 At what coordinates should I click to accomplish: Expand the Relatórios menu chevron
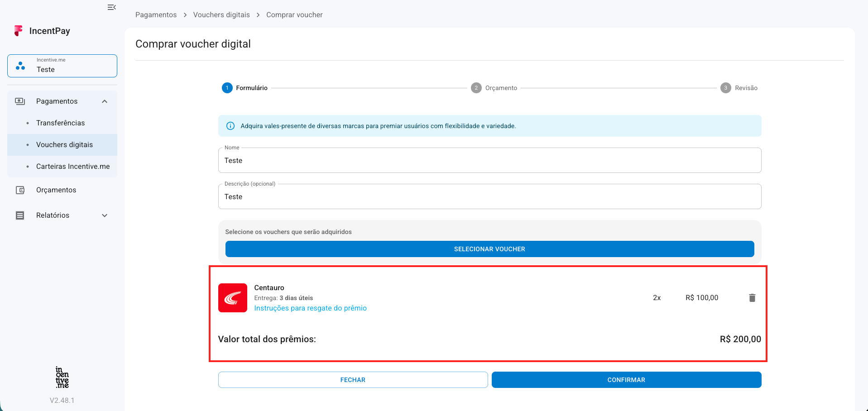105,215
